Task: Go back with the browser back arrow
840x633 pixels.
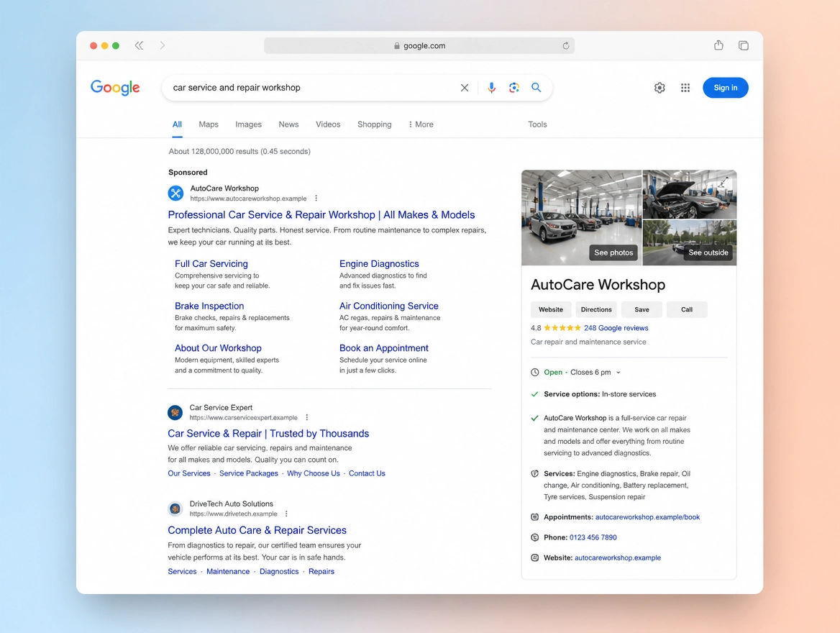Action: point(140,45)
